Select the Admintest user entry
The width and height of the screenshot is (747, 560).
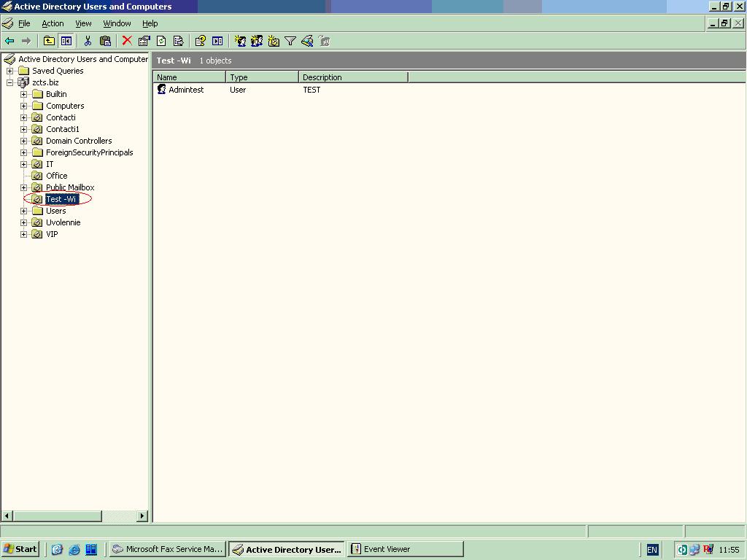(x=186, y=90)
